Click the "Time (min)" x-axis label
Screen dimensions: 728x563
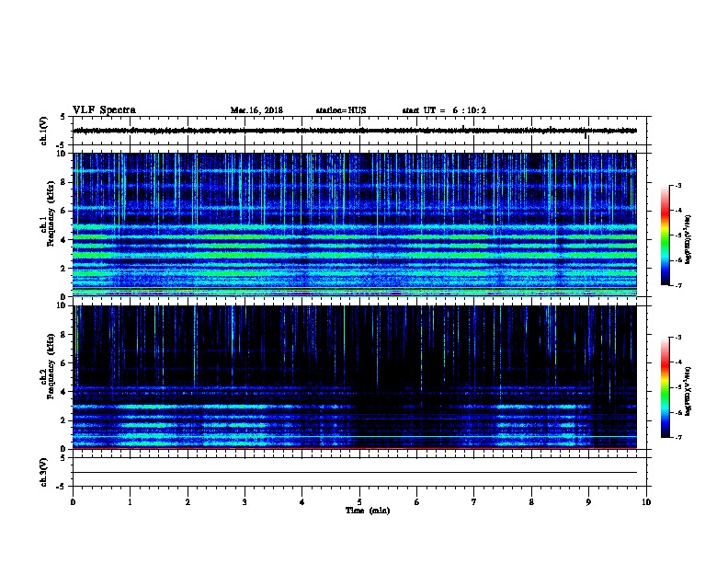[368, 511]
